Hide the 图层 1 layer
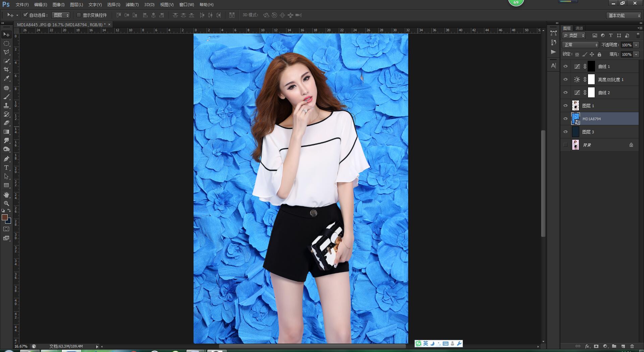 point(566,106)
